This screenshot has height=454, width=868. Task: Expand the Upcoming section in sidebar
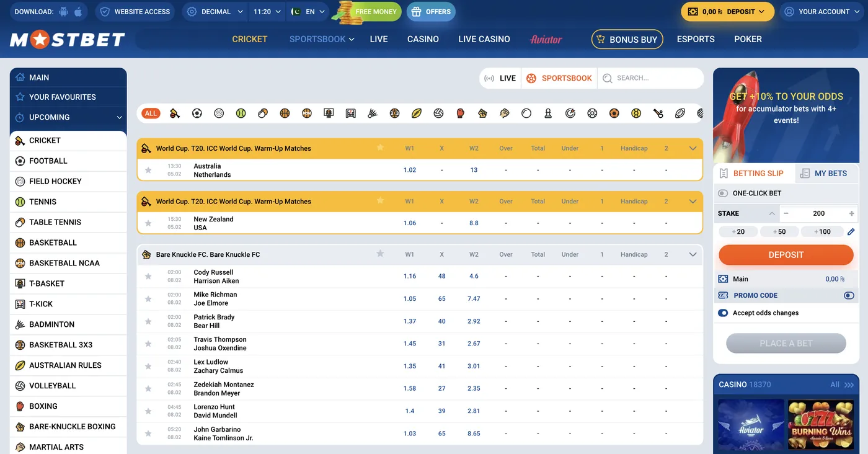click(119, 117)
